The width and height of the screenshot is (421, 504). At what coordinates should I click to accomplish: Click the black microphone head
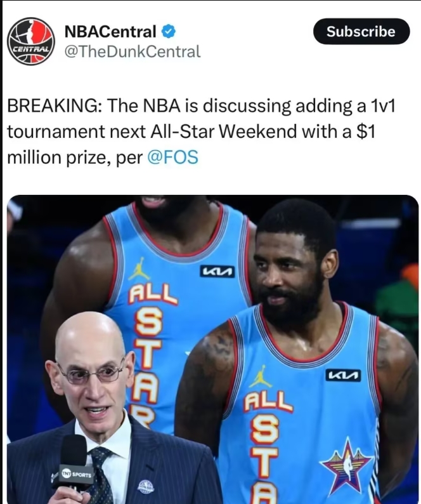coord(74,449)
